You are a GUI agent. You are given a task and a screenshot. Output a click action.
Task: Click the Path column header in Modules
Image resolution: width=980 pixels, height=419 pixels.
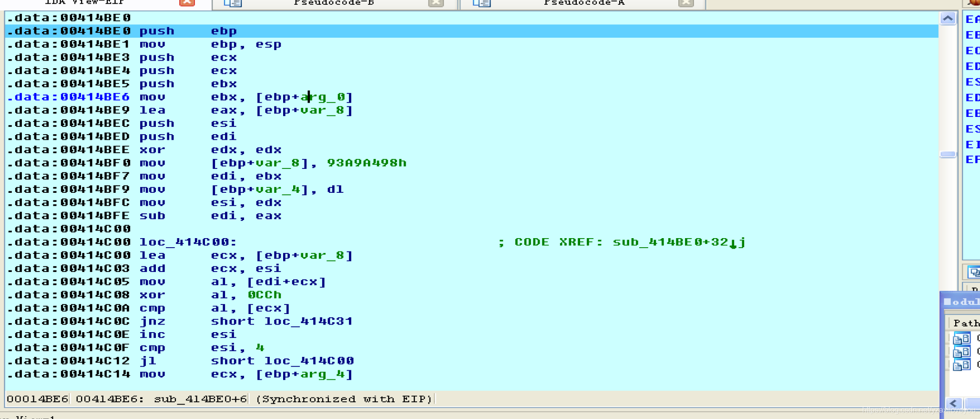[966, 323]
